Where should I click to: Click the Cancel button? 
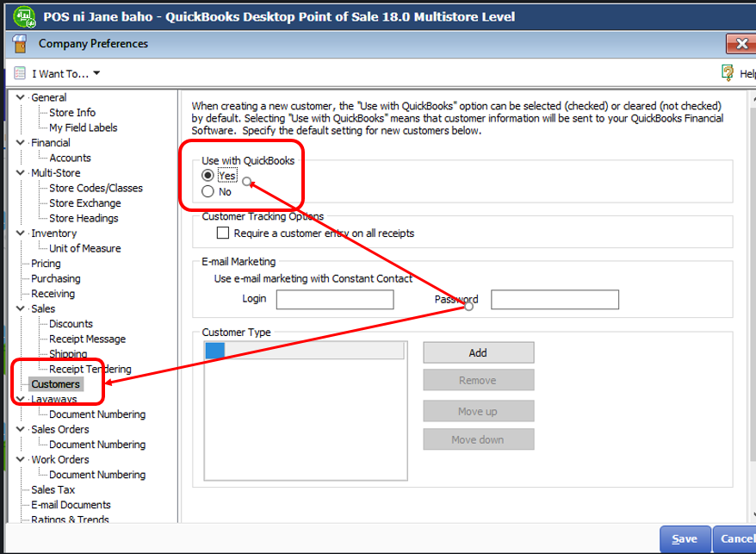coord(735,539)
